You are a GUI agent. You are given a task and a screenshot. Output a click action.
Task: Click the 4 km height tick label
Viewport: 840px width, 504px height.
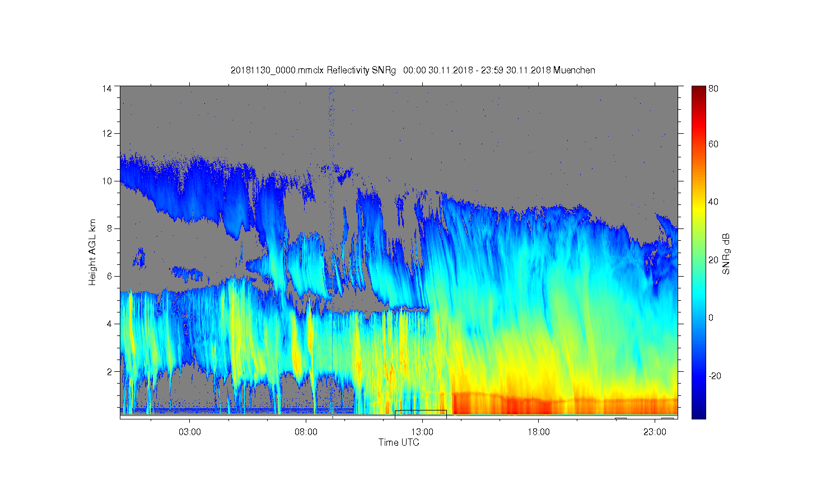109,324
